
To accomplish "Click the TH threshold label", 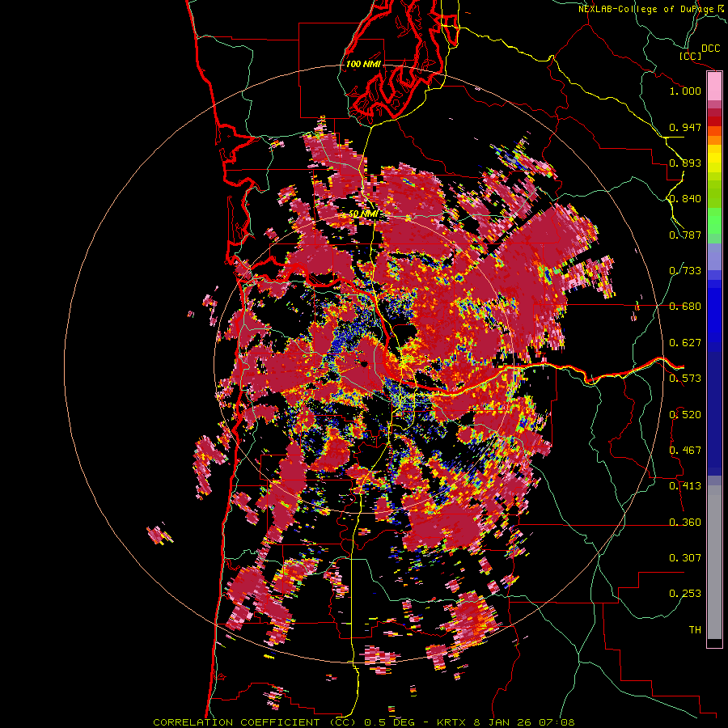I will (x=695, y=630).
